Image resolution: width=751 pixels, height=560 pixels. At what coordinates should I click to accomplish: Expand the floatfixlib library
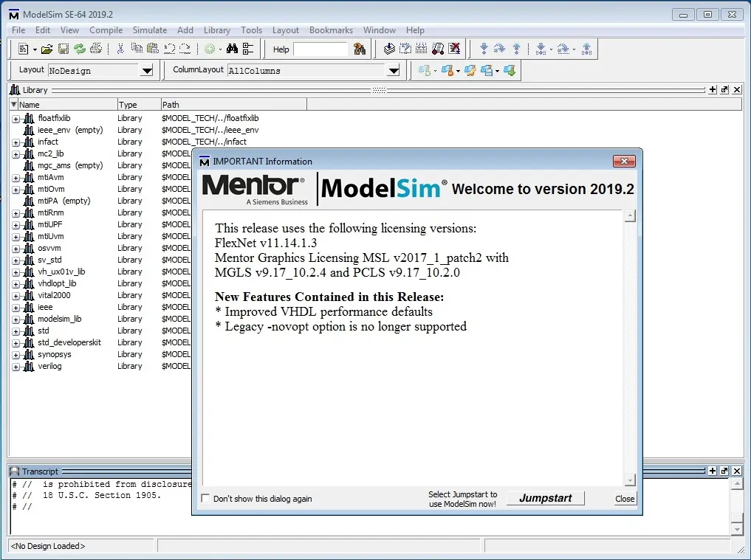tap(16, 119)
